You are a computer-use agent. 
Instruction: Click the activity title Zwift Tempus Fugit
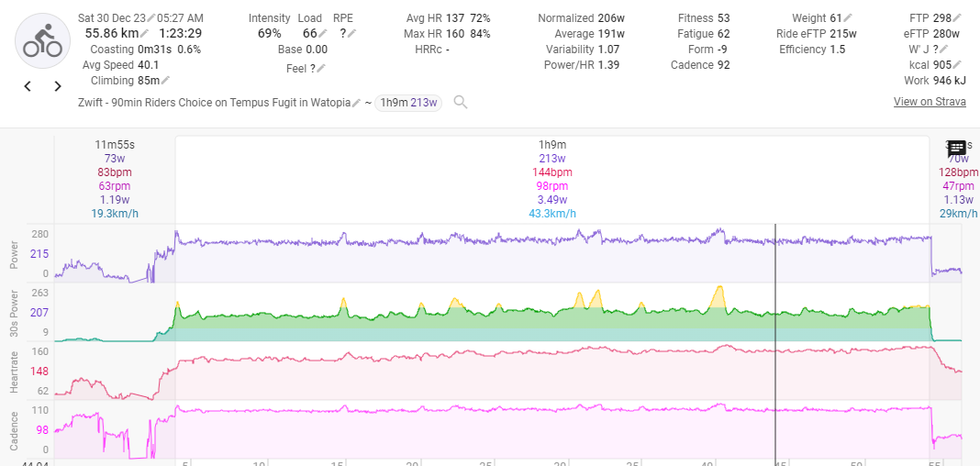(x=214, y=103)
